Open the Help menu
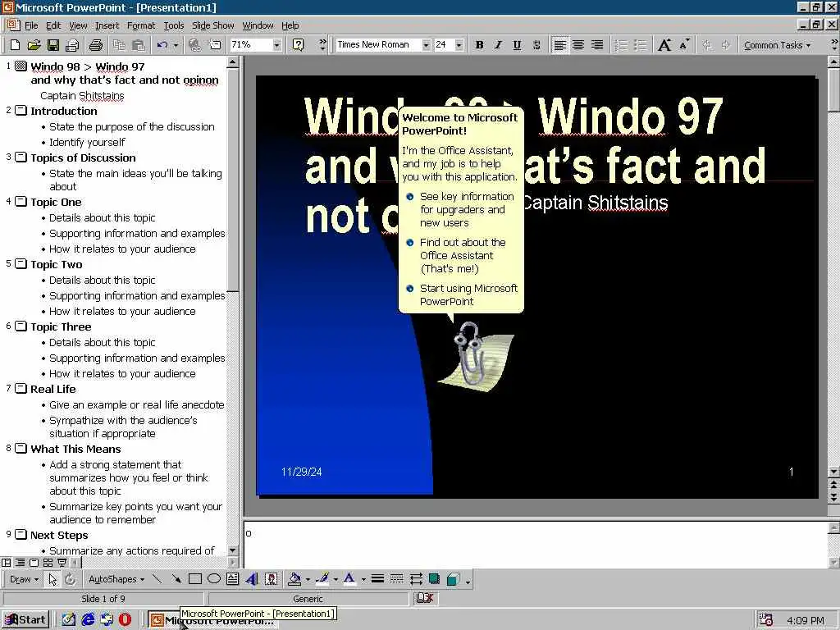840x630 pixels. 290,25
